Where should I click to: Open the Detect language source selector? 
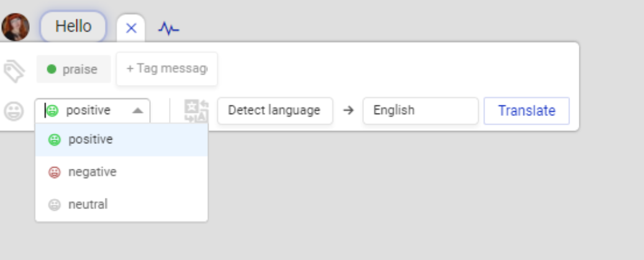click(x=274, y=110)
